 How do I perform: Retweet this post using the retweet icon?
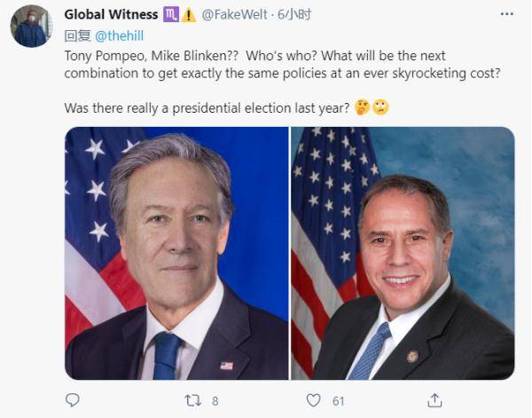(192, 400)
